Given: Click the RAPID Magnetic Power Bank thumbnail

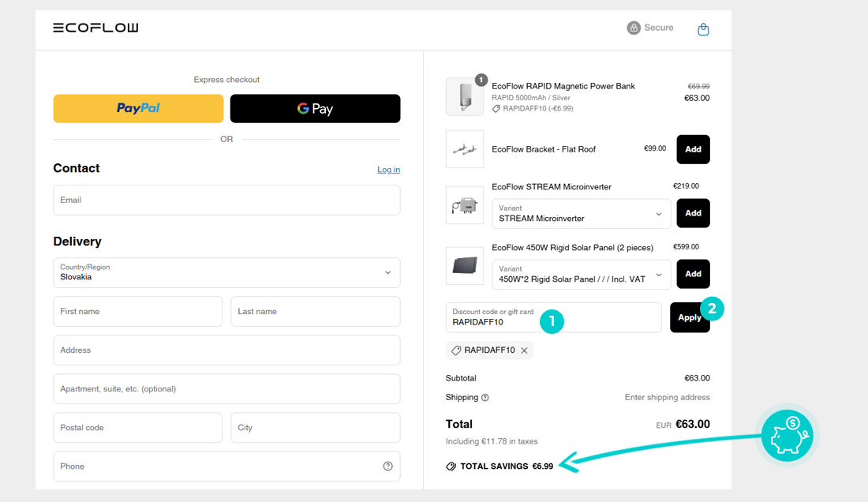Looking at the screenshot, I should [464, 95].
